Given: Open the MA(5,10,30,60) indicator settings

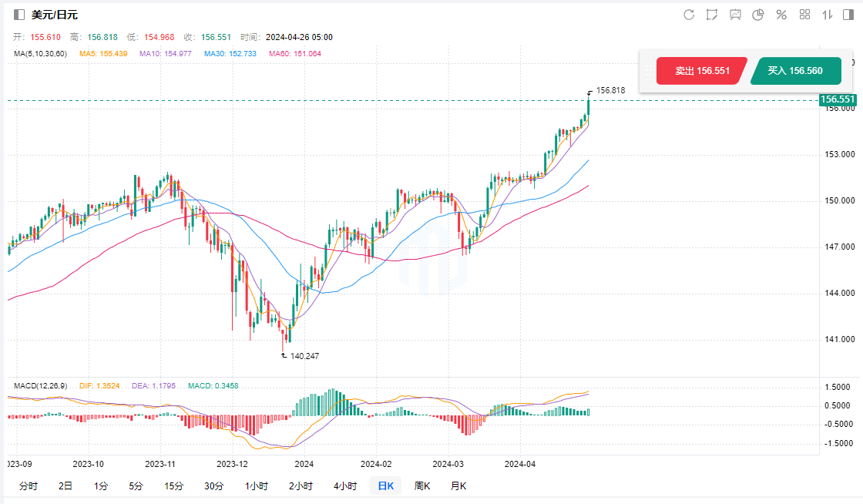Looking at the screenshot, I should coord(40,53).
